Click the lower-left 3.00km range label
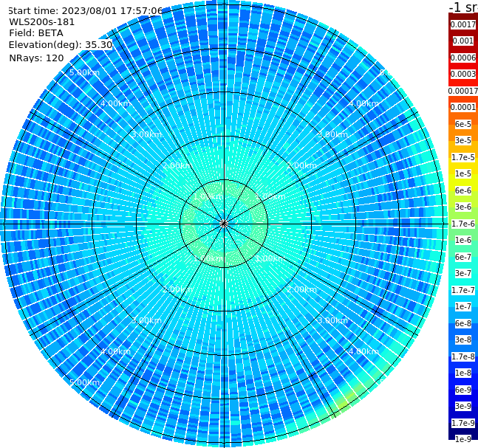This screenshot has height=448, width=478. tap(146, 320)
